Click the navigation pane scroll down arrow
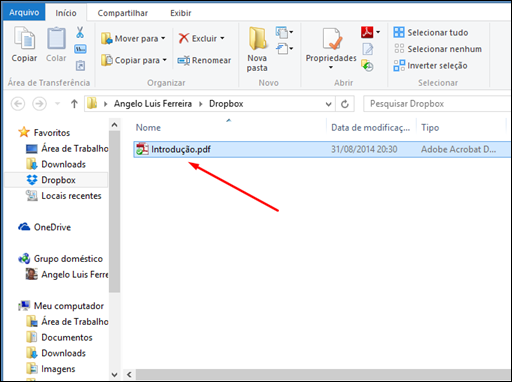The image size is (512, 382). (114, 374)
